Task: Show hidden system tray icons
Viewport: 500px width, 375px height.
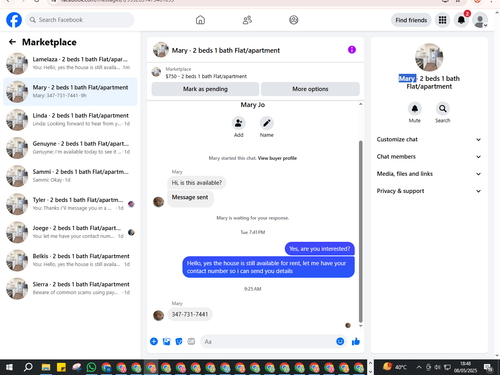Action: coord(419,367)
